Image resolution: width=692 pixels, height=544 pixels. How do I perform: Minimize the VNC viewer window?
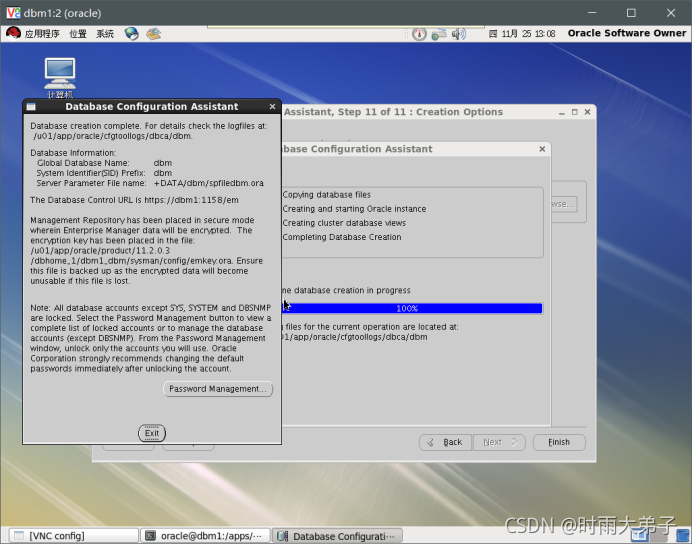[x=592, y=13]
